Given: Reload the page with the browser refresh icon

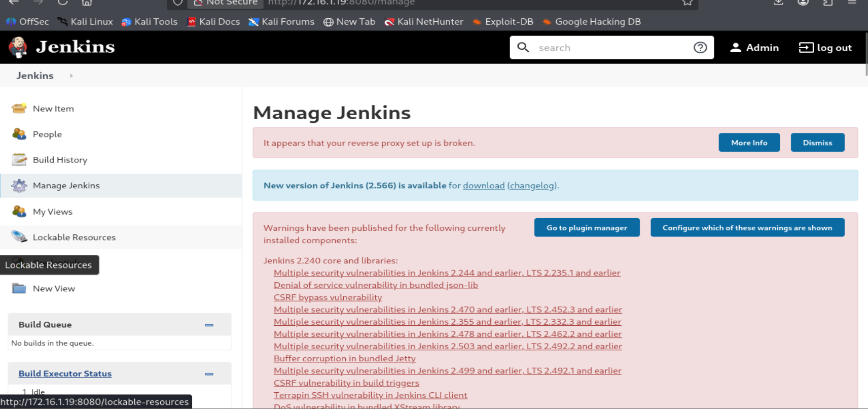Looking at the screenshot, I should tap(62, 3).
